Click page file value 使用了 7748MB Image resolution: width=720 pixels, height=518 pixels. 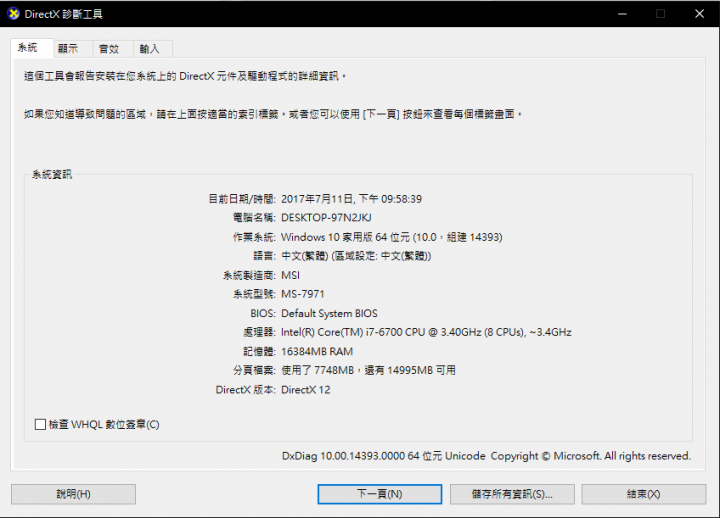click(318, 370)
